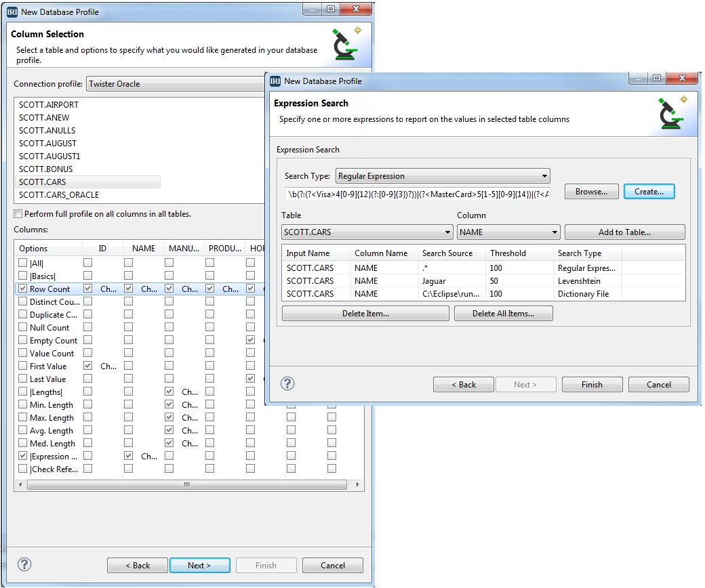Click help icon in Column Selection window
The height and width of the screenshot is (588, 705).
pyautogui.click(x=24, y=565)
